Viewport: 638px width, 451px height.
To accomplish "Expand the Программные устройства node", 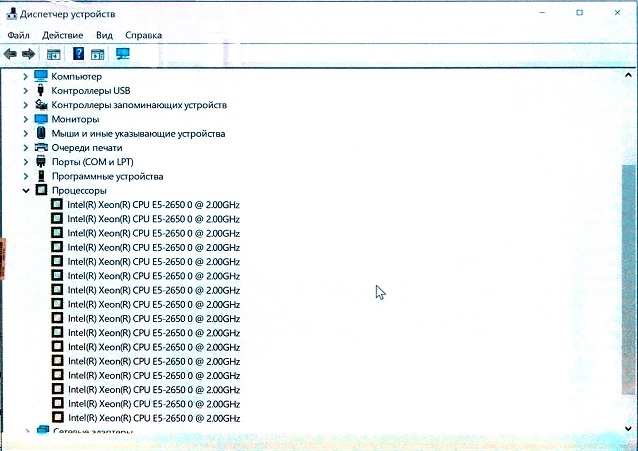I will (x=25, y=176).
